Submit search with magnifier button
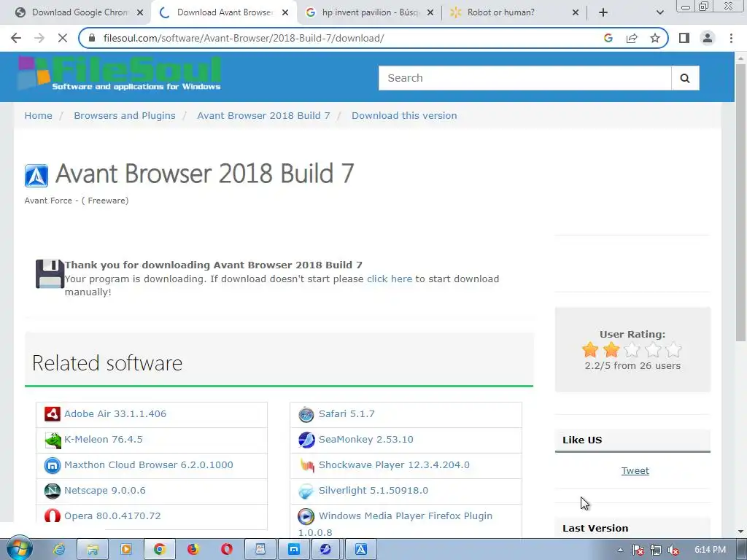 (685, 78)
